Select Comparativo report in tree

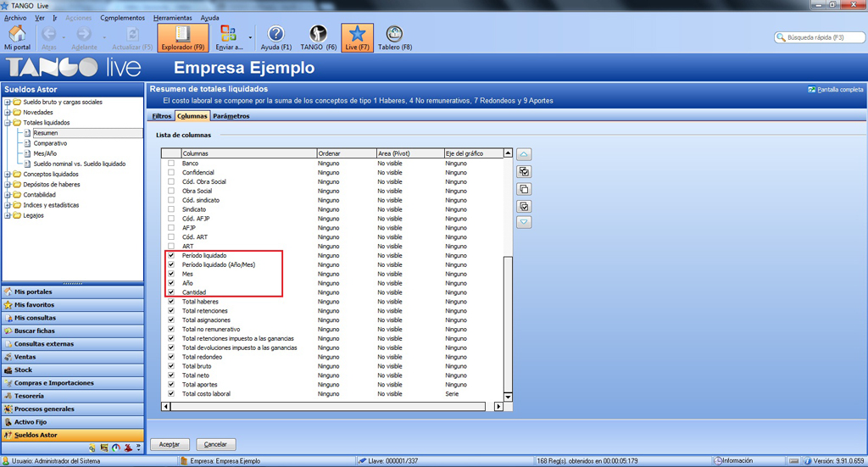click(50, 143)
